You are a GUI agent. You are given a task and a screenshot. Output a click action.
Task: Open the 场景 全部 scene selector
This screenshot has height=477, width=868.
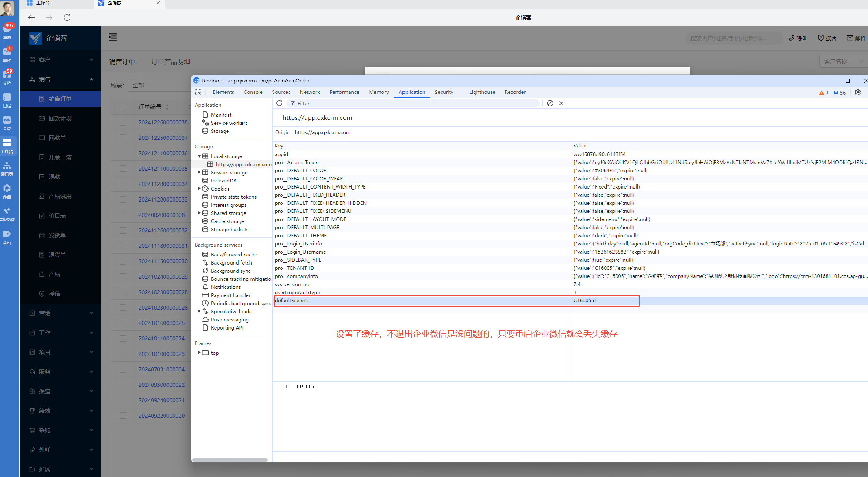159,85
